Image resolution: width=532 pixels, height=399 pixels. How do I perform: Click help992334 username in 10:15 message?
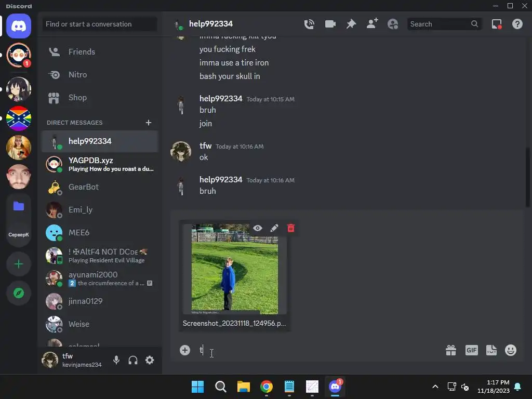pos(221,98)
